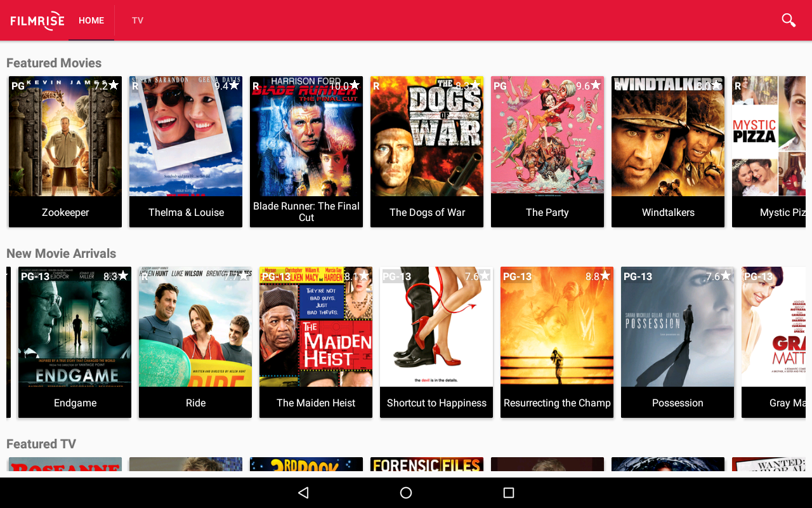The height and width of the screenshot is (508, 812).
Task: Click the "Possession" title caption
Action: 678,403
